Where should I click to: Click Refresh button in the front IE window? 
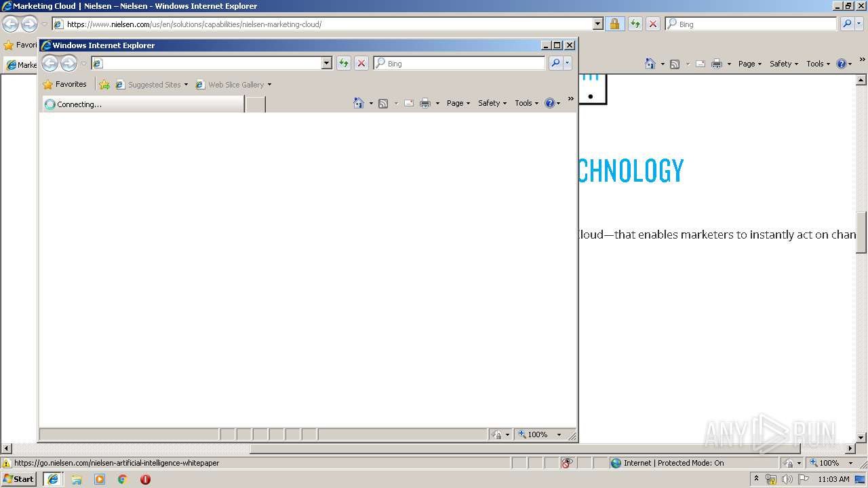click(344, 63)
